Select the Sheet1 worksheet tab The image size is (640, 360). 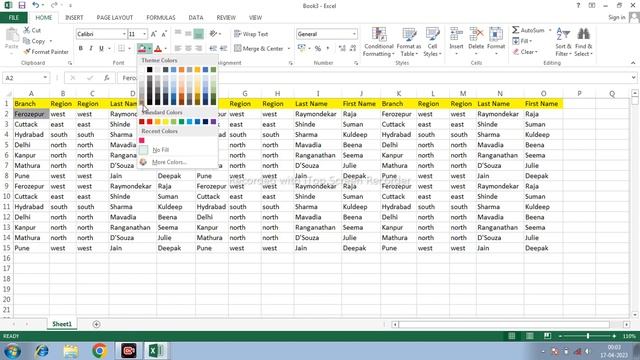tap(62, 324)
